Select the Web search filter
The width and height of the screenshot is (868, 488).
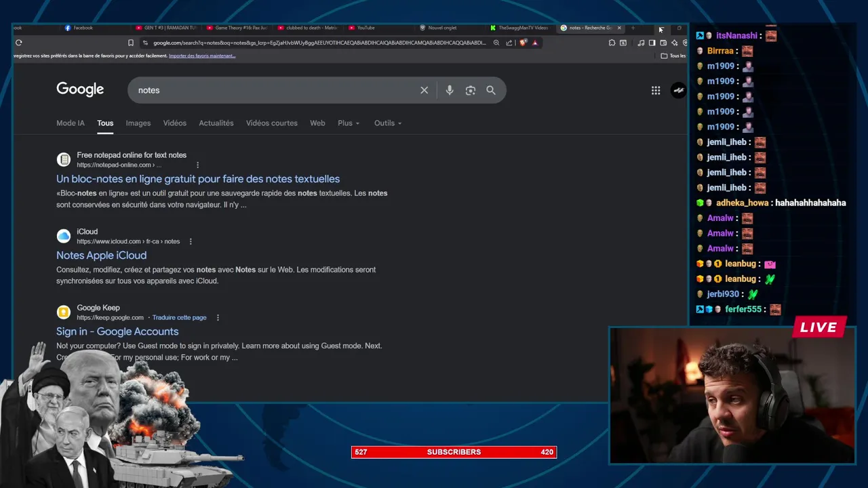click(x=317, y=123)
